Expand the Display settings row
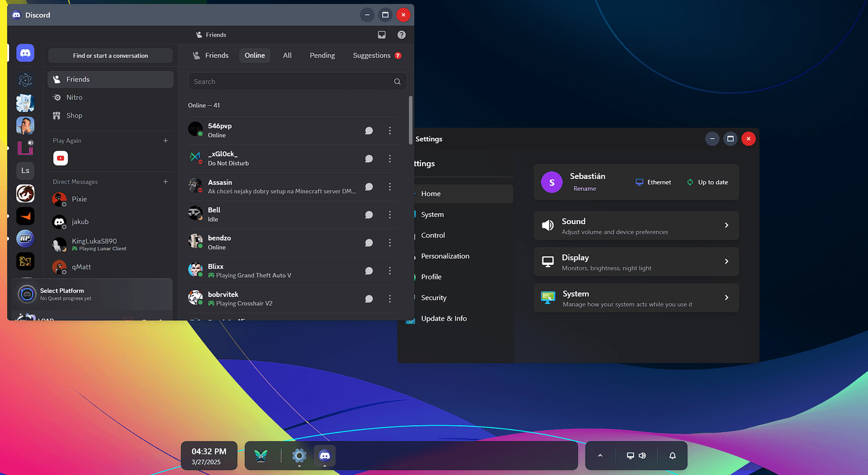868x475 pixels. click(636, 262)
